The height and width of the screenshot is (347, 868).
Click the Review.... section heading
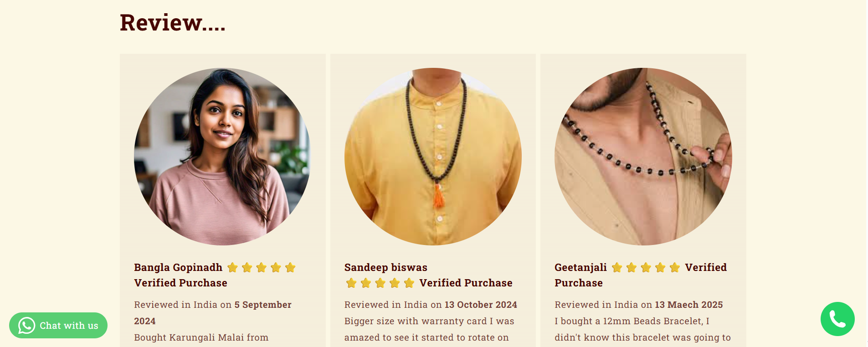[173, 22]
